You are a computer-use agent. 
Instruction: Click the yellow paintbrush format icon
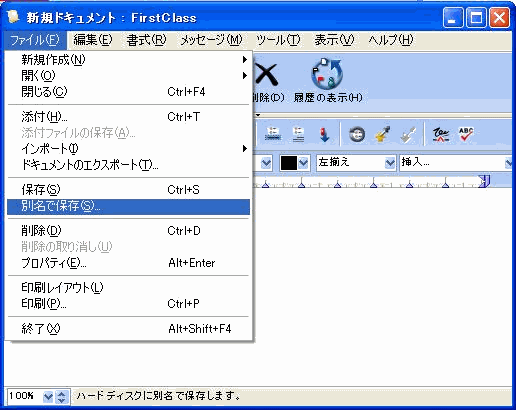coord(383,135)
